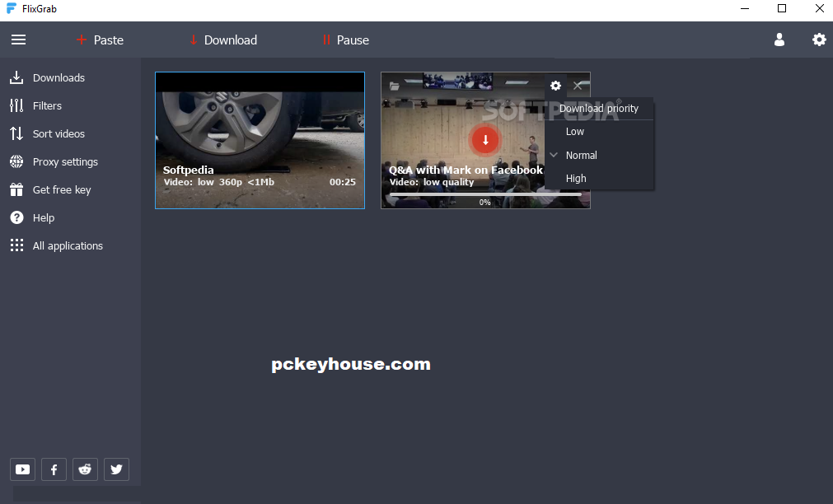
Task: Click 'Q&A with Mark on Facebook' title
Action: point(466,170)
